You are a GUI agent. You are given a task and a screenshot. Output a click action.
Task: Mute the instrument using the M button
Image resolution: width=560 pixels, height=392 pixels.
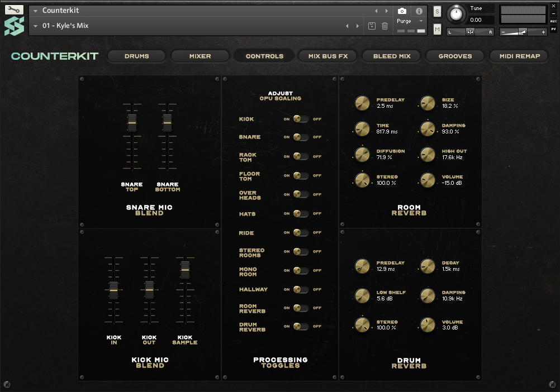pyautogui.click(x=437, y=28)
